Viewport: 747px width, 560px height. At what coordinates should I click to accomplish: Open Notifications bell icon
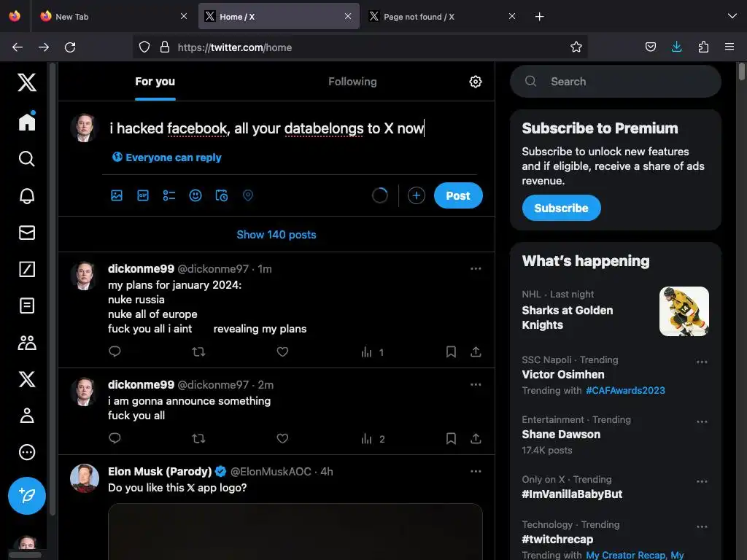tap(27, 195)
